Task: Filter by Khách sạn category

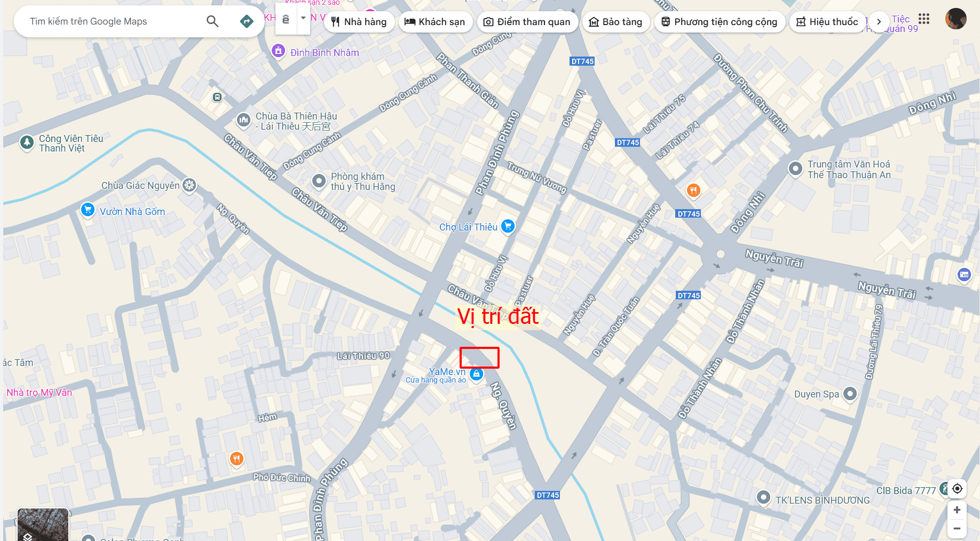Action: tap(435, 22)
